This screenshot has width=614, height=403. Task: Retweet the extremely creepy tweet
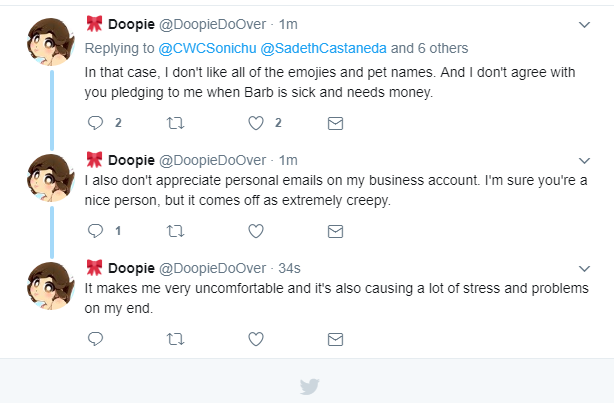pyautogui.click(x=175, y=231)
